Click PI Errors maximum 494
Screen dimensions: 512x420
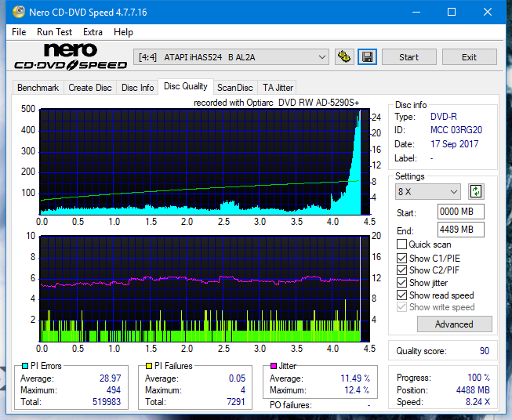point(114,390)
